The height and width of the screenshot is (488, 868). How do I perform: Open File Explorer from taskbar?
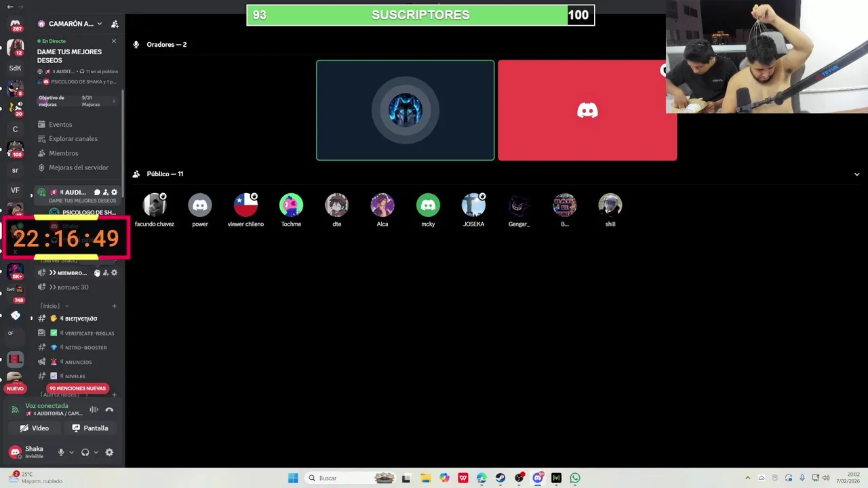(425, 478)
